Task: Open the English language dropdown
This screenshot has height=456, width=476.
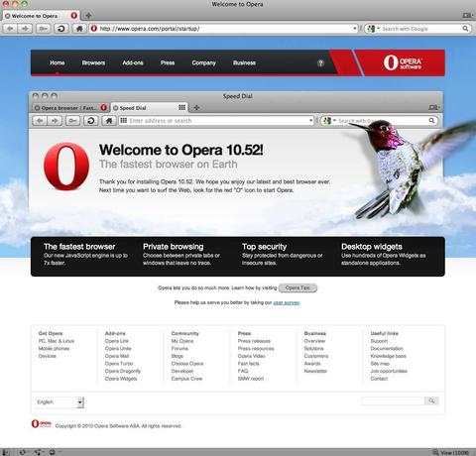Action: [x=59, y=402]
